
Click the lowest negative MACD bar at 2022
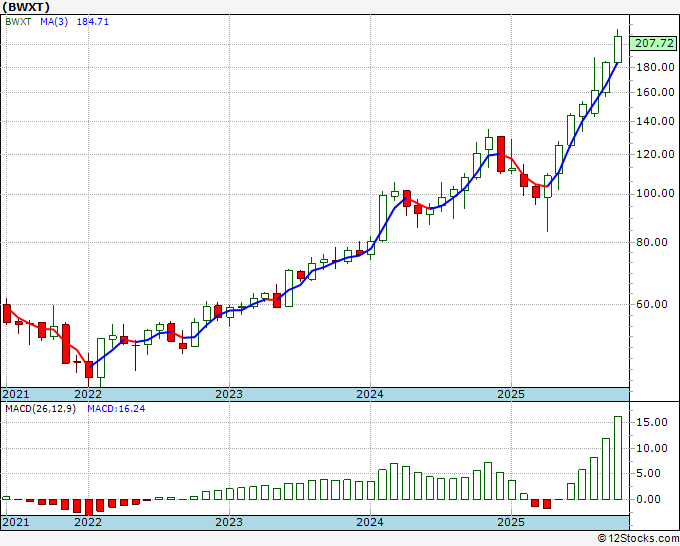tap(89, 507)
